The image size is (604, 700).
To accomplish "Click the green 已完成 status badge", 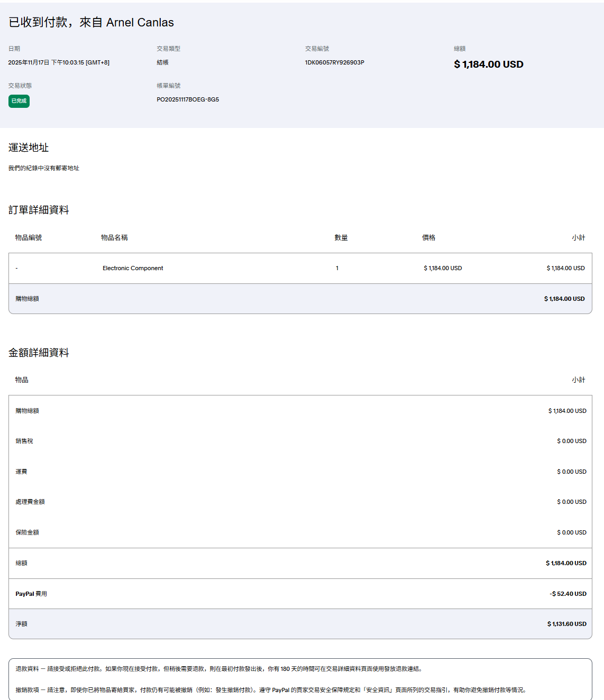I will [x=19, y=101].
